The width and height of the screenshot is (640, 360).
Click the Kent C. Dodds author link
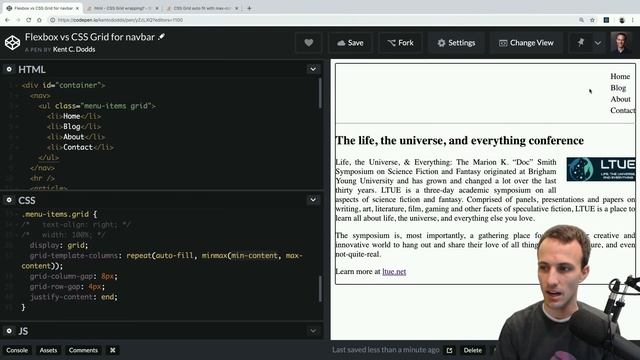point(74,49)
